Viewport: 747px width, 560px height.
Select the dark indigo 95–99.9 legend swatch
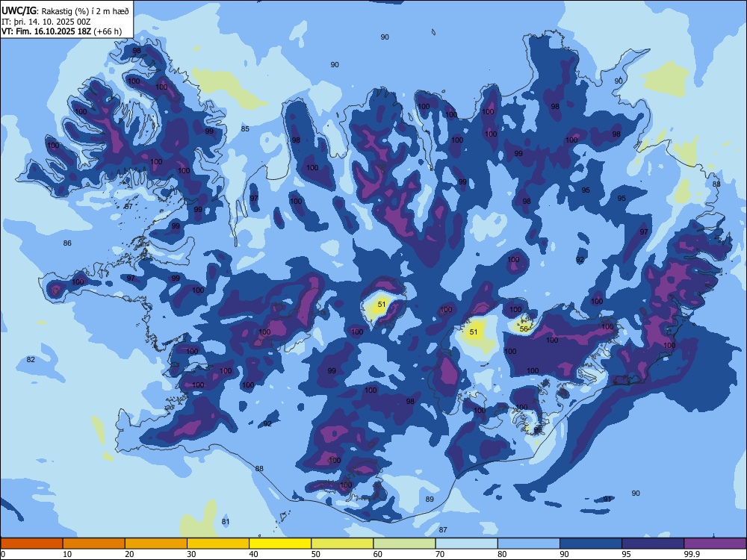tap(653, 544)
